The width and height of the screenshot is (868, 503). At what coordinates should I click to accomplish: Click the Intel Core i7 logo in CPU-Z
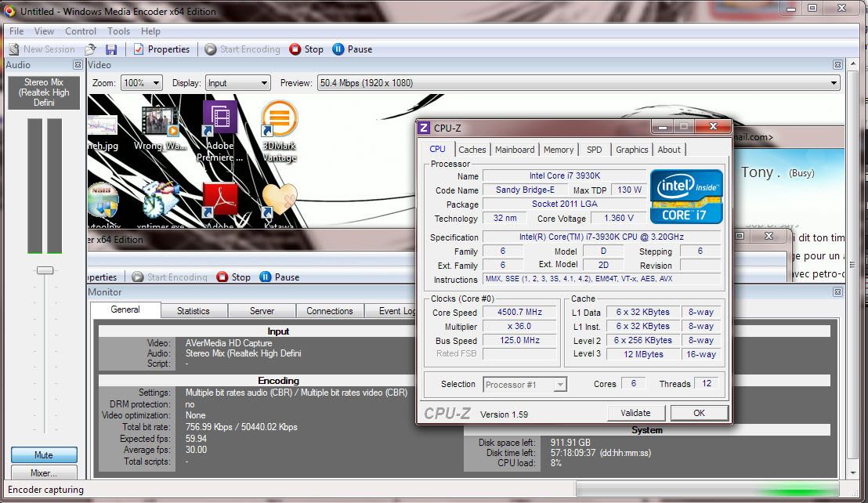click(x=686, y=197)
